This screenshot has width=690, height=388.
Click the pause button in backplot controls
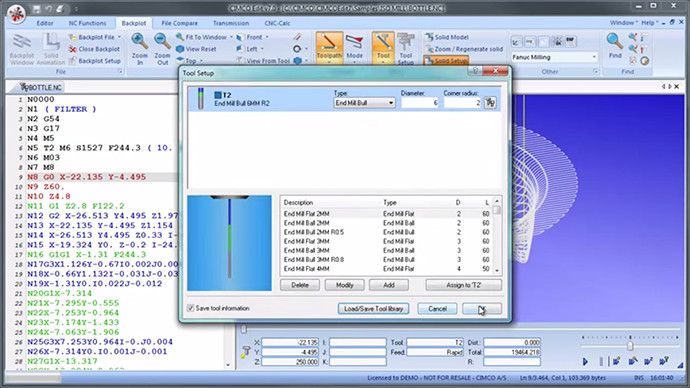(601, 362)
